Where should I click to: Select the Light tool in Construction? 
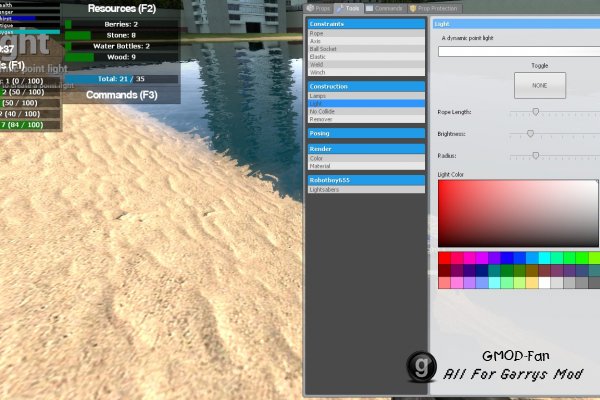(366, 104)
